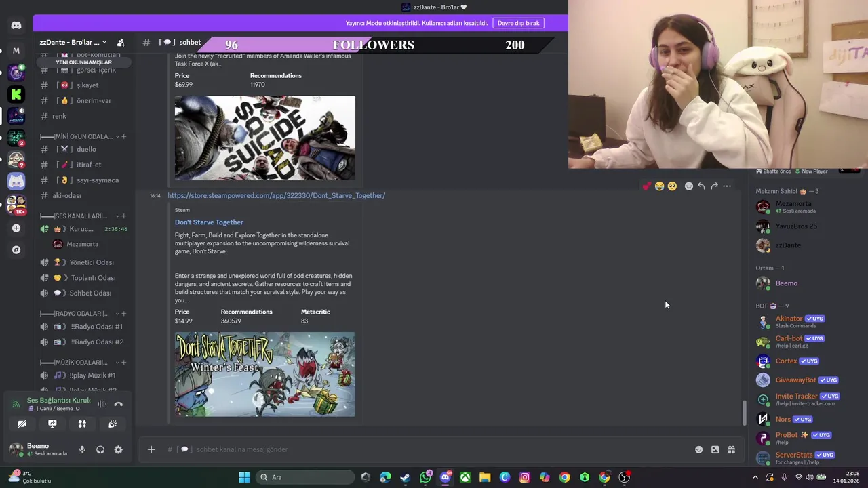868x488 pixels.
Task: Click the Ses Bağlantısı Kuruldu status text
Action: 58,400
